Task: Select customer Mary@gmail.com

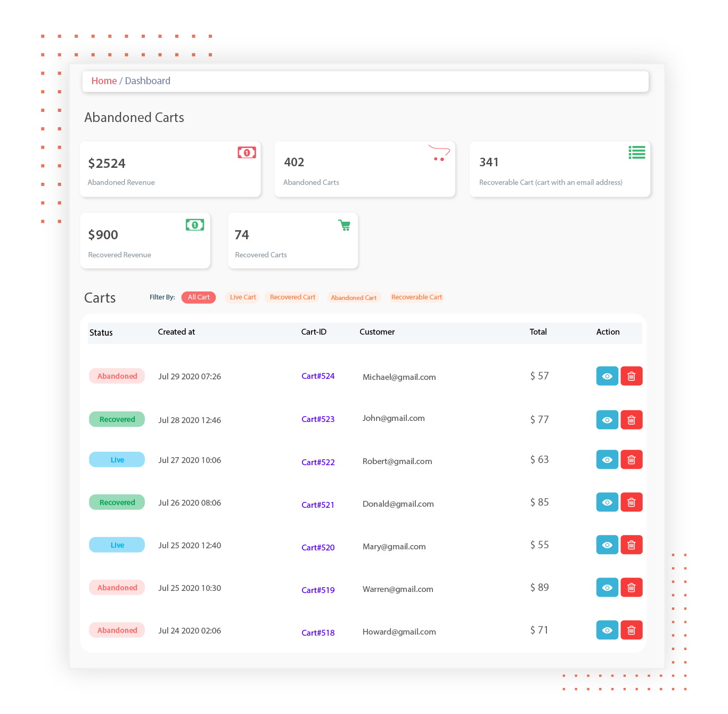Action: point(394,547)
